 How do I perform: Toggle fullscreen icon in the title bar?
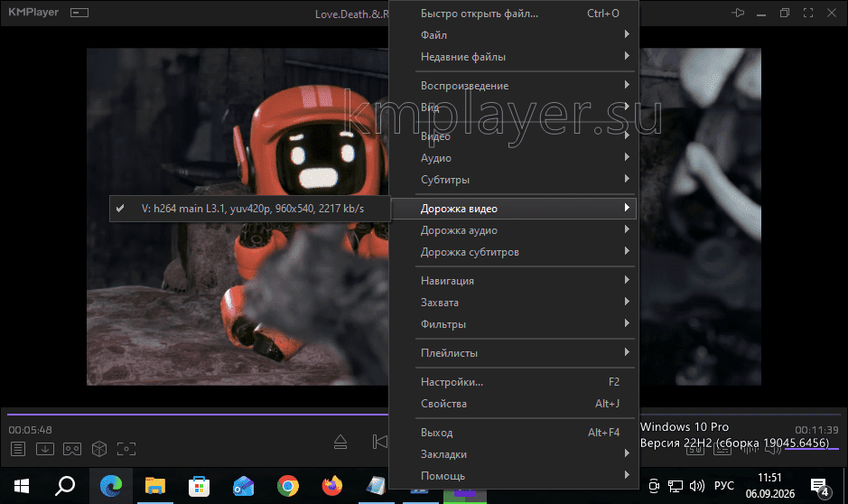click(808, 13)
